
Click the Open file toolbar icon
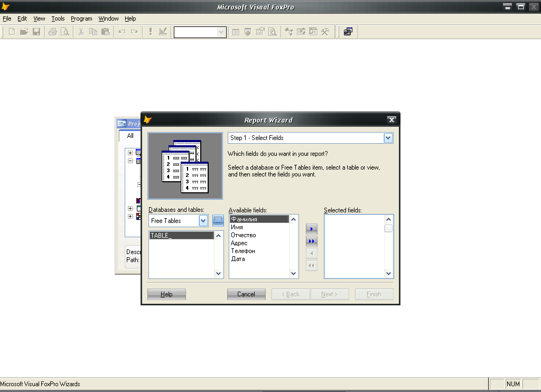(24, 32)
